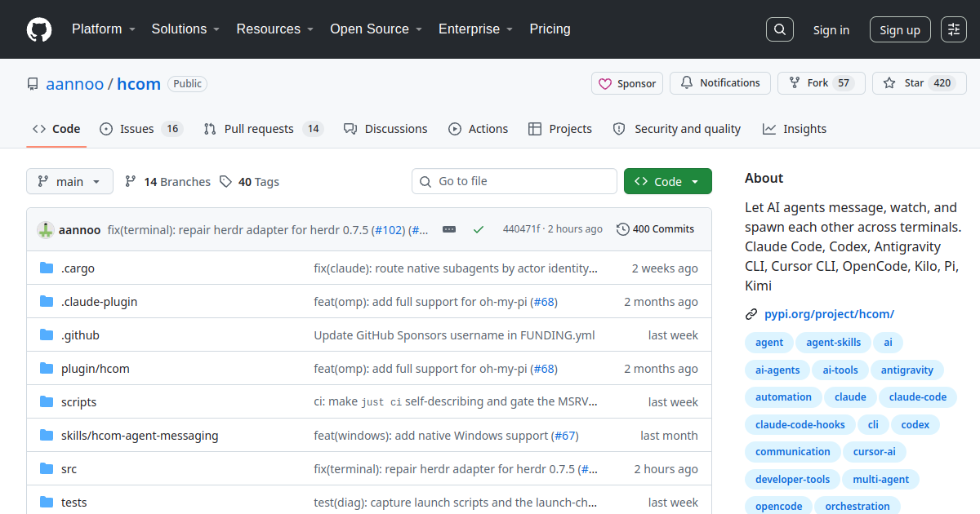This screenshot has height=514, width=980.
Task: Click the fork count 57
Action: coord(844,83)
